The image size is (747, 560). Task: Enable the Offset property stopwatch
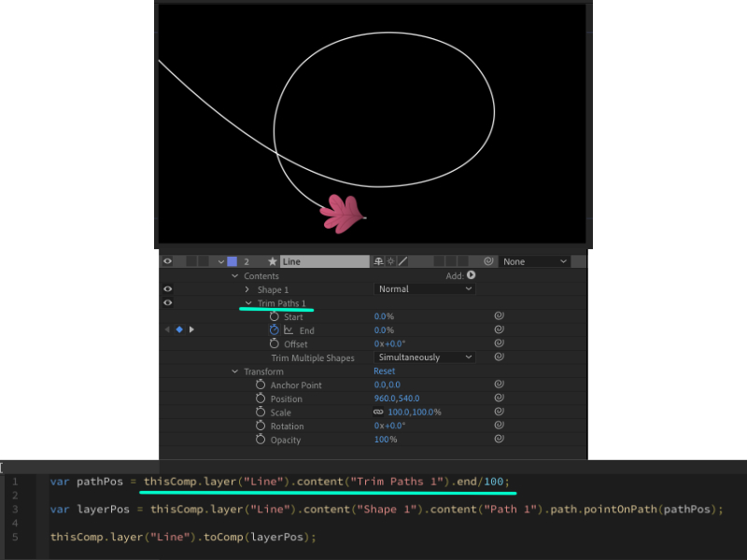point(274,343)
